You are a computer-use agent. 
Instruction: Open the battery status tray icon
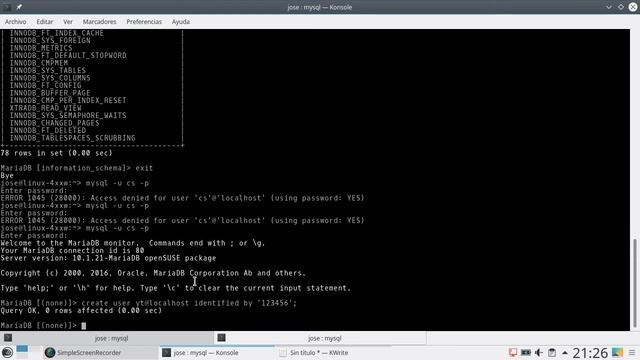pyautogui.click(x=526, y=353)
